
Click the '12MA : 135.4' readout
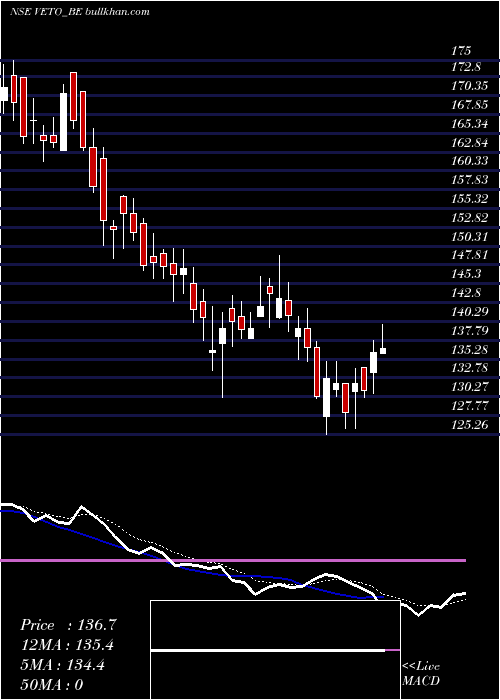tap(67, 645)
